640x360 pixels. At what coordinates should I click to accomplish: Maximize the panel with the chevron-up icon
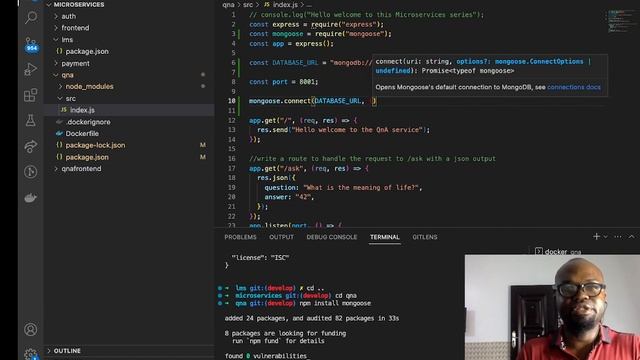pyautogui.click(x=631, y=236)
